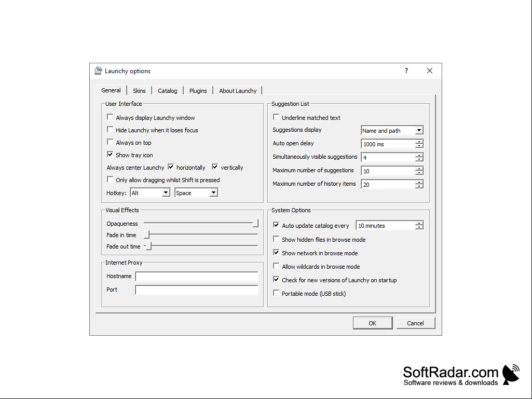
Task: Click the Simultaneously visible suggestions spinner
Action: click(x=392, y=157)
